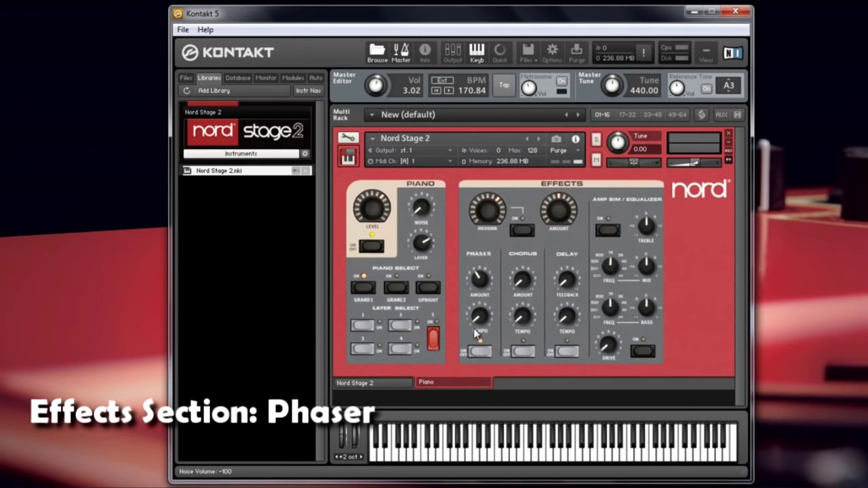Select the Grand 1 piano button
This screenshot has height=488, width=868.
[363, 287]
